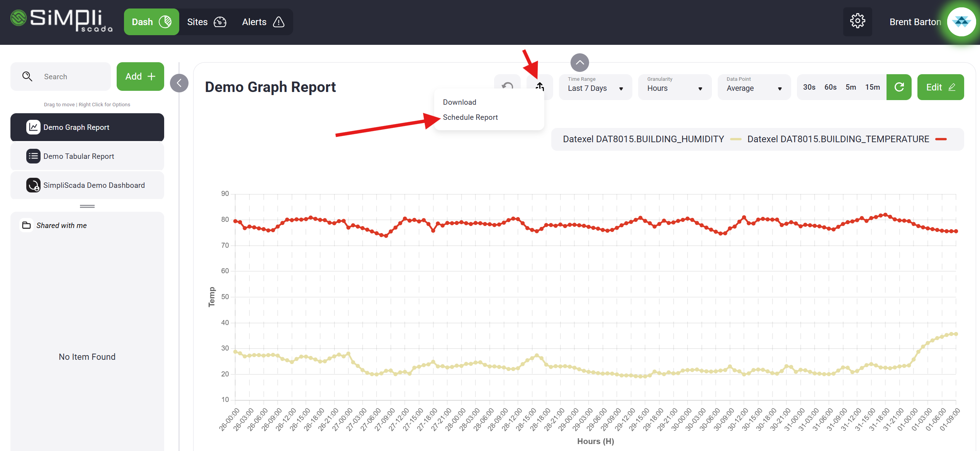Choose Schedule Report menu option
This screenshot has width=980, height=451.
(470, 117)
